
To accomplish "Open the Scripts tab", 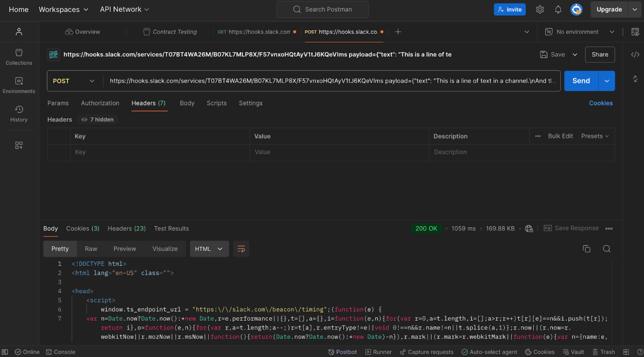I will pos(217,103).
